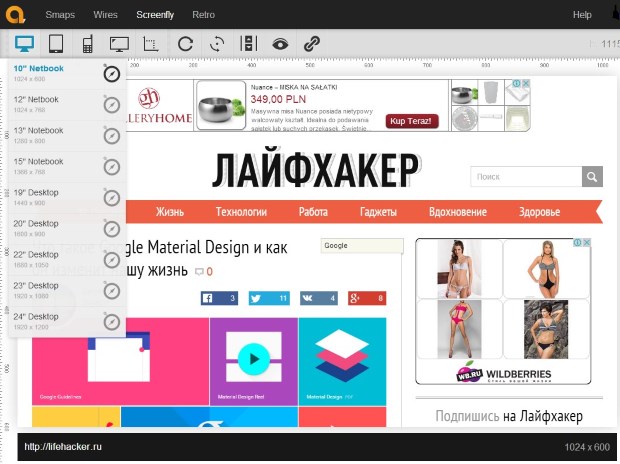Viewport: 620px width, 464px height.
Task: Choose the 20" Desktop preset
Action: pos(66,229)
